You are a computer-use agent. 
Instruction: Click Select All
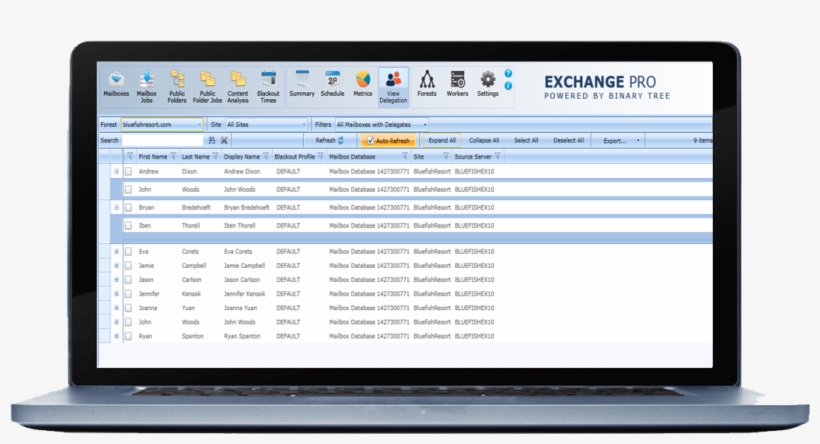pyautogui.click(x=526, y=140)
